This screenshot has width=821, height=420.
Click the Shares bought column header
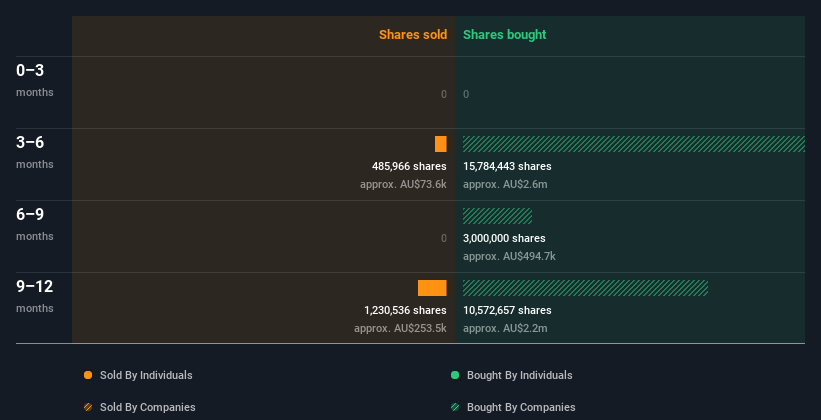coord(505,35)
